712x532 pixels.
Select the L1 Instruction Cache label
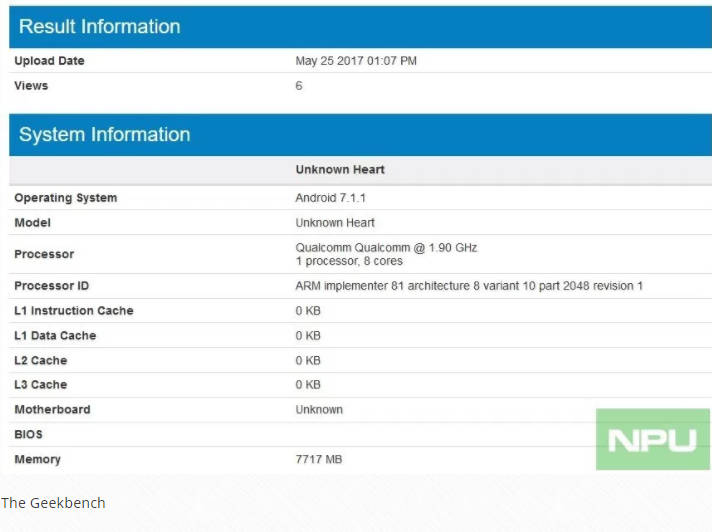click(73, 311)
